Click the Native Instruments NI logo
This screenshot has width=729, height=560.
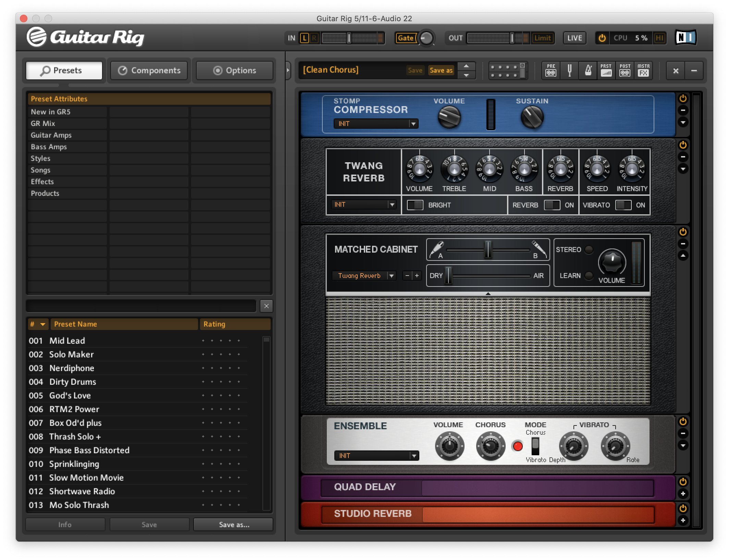pos(685,38)
